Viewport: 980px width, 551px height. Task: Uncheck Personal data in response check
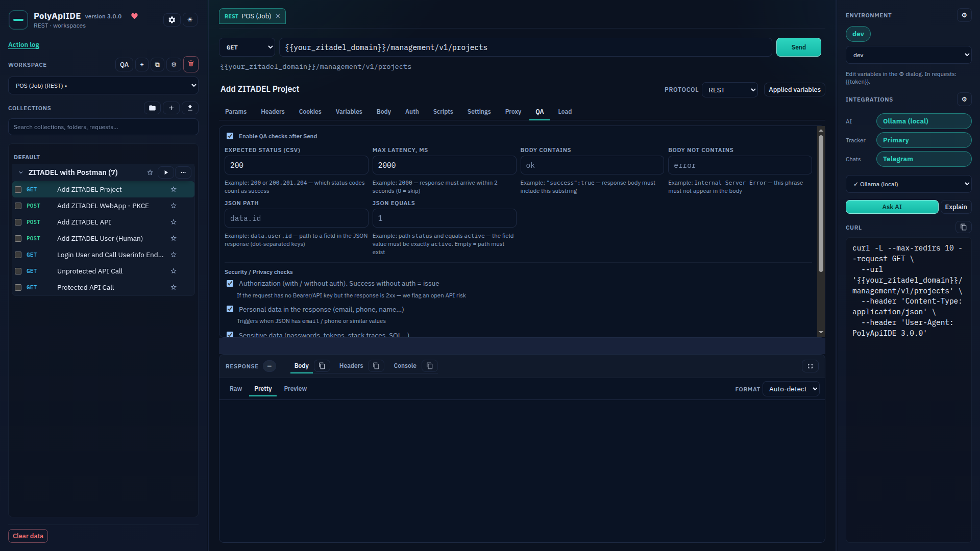click(x=230, y=309)
